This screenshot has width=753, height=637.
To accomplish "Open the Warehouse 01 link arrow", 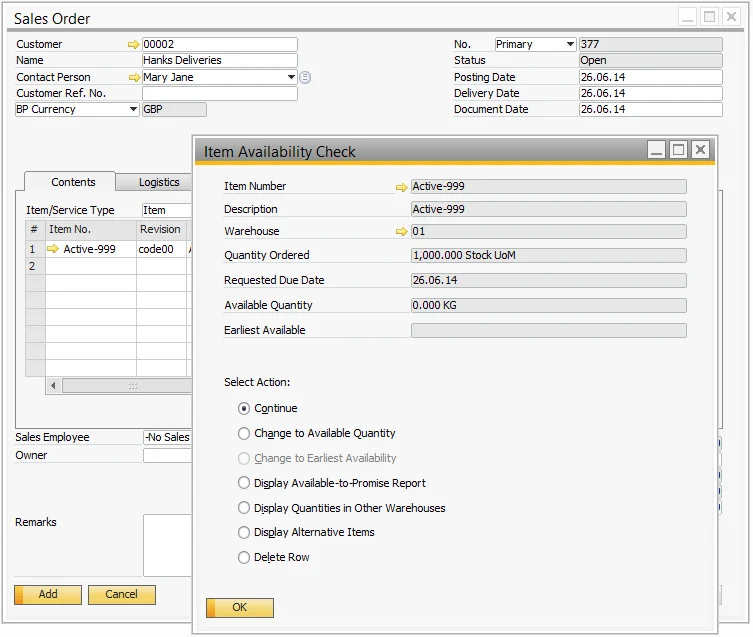I will tap(401, 232).
